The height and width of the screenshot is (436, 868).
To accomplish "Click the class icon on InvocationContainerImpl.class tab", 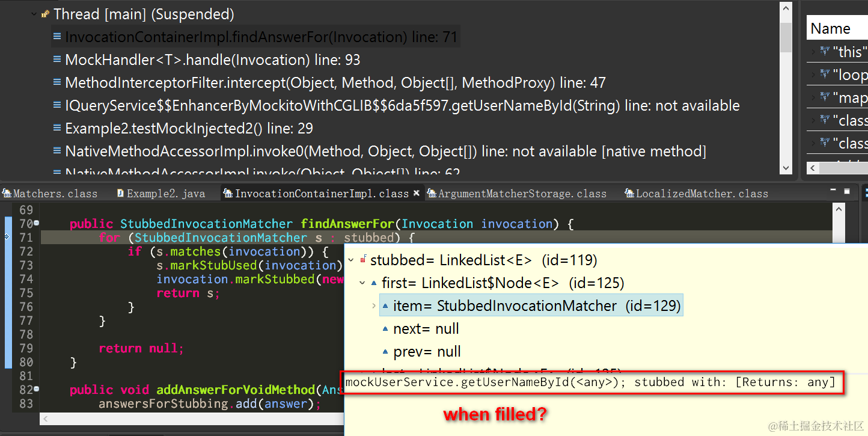I will [228, 193].
